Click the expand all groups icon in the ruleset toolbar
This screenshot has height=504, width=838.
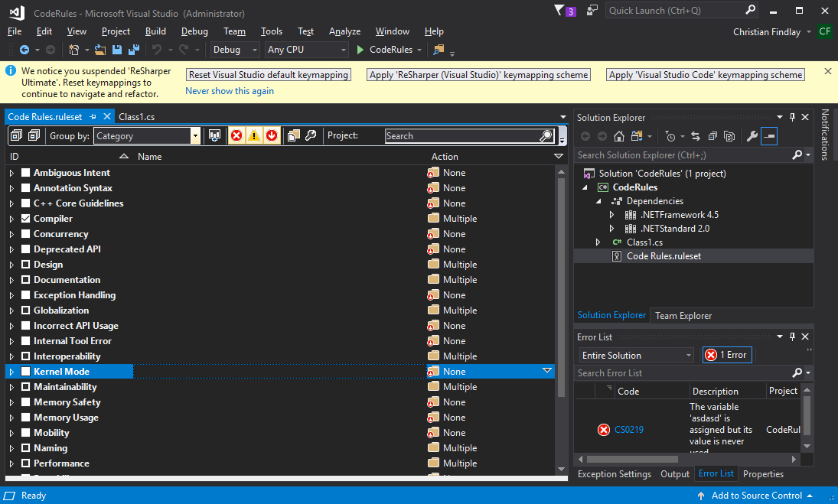click(17, 135)
